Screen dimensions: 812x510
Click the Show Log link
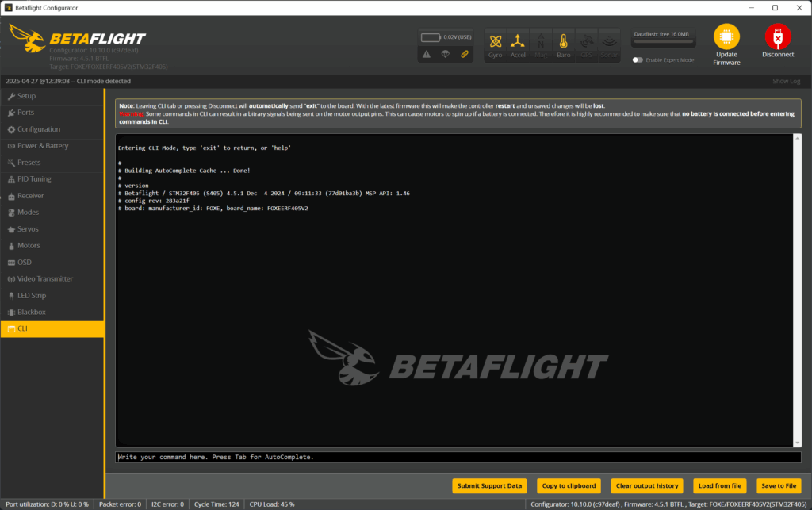point(786,81)
